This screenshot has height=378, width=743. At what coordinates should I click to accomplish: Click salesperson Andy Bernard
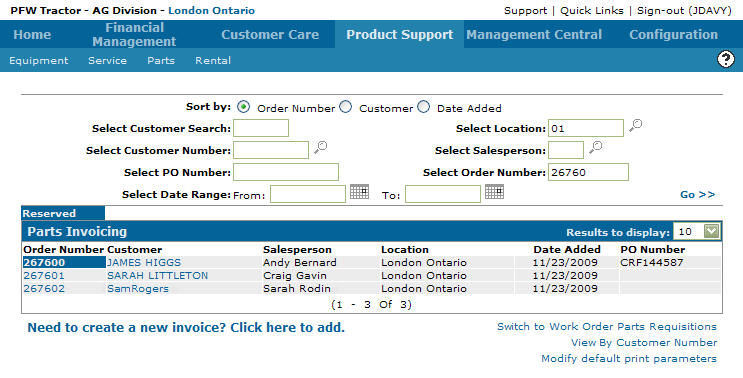click(300, 262)
